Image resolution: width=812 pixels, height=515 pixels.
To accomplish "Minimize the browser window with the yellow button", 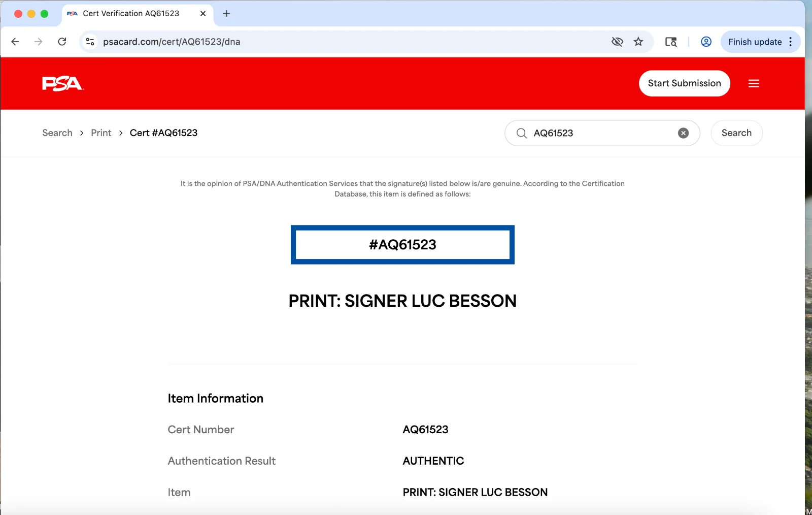I will point(31,14).
